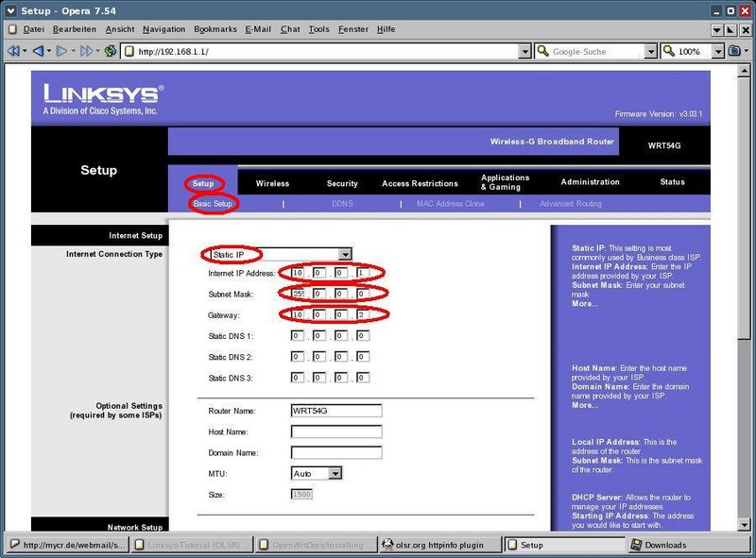The width and height of the screenshot is (756, 558).
Task: Click More link under Static IP help
Action: tap(585, 304)
